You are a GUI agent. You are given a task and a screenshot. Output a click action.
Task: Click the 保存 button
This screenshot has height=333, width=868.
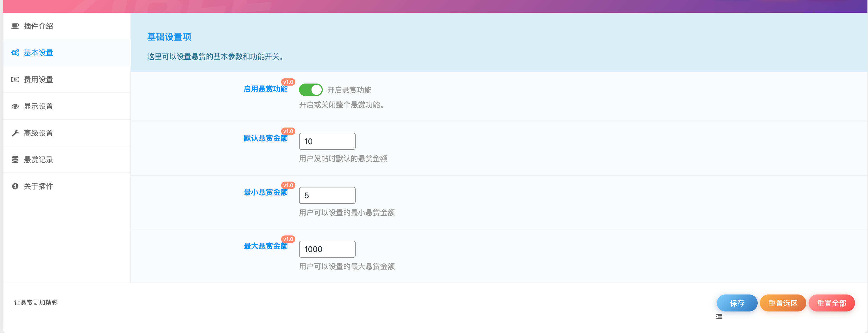(737, 303)
